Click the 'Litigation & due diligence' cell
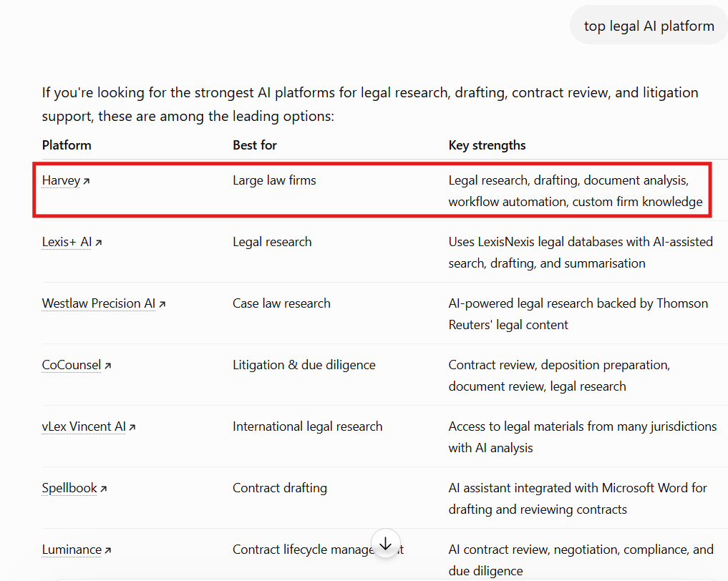Image resolution: width=728 pixels, height=581 pixels. [304, 365]
